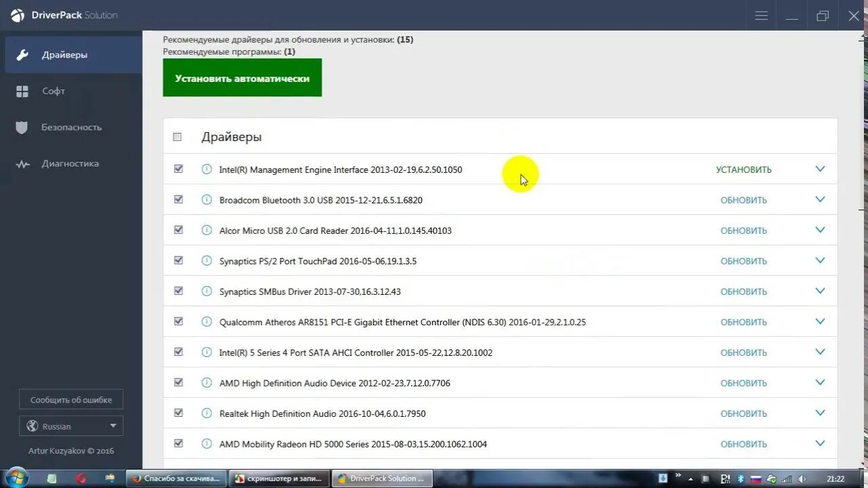Viewport: 868px width, 488px height.
Task: Show info icon for Broadcom Bluetooth driver
Action: (x=207, y=200)
